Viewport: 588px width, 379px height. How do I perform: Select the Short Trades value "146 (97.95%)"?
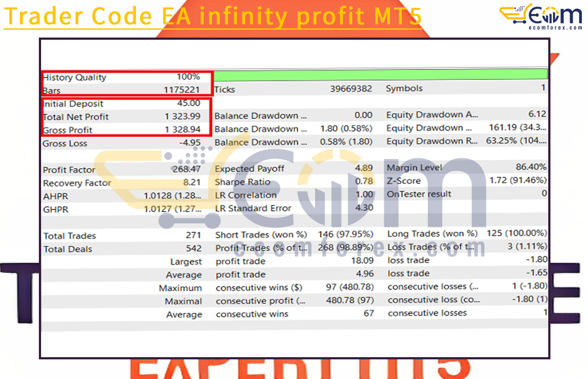(x=346, y=234)
